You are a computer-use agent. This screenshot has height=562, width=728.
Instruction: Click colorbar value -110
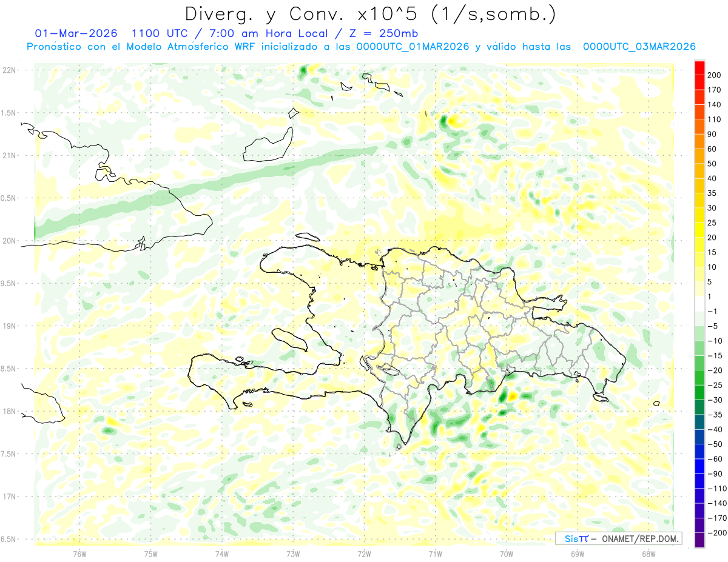(x=717, y=489)
